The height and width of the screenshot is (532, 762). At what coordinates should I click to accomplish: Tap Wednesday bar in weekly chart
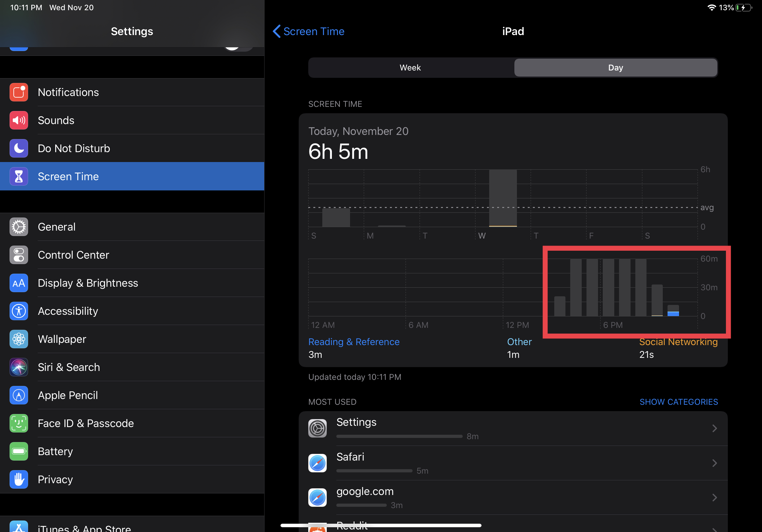[503, 198]
